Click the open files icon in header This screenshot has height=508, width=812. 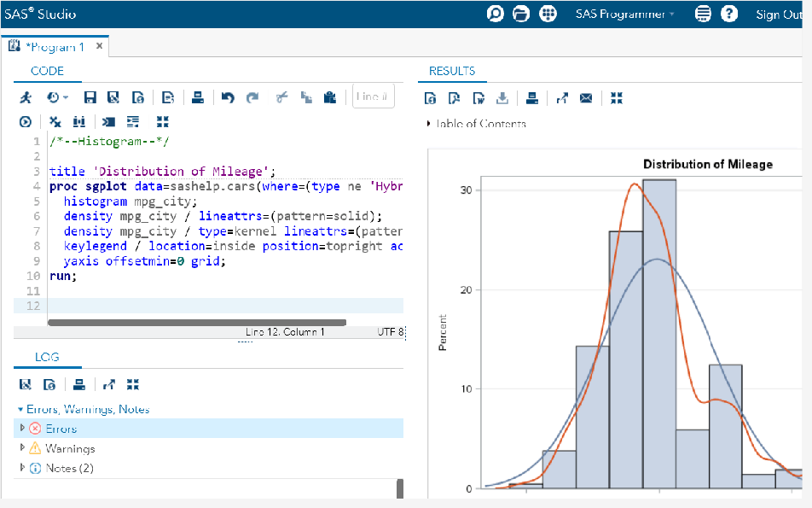tap(521, 14)
